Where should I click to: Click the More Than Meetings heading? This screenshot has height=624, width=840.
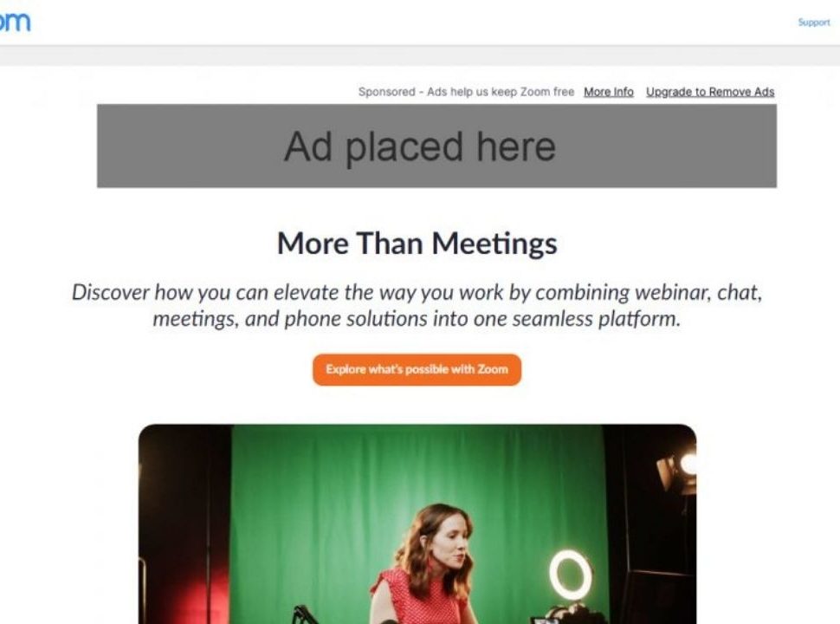click(x=417, y=244)
